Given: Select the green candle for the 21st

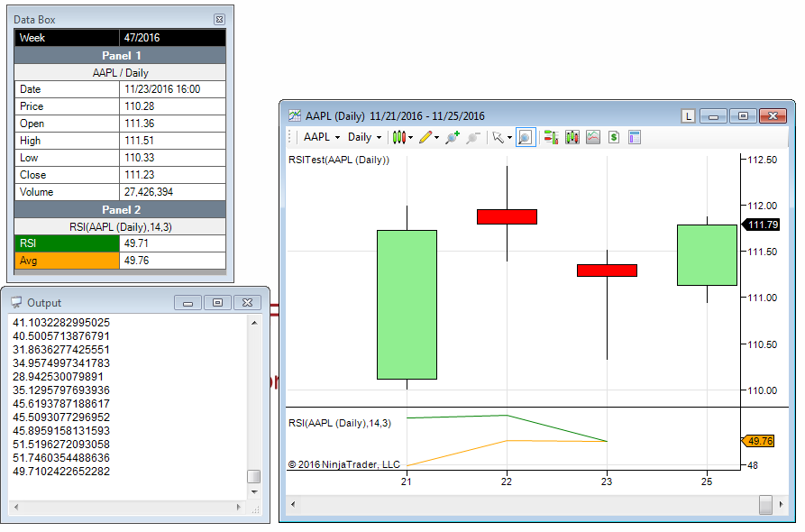Looking at the screenshot, I should (x=407, y=305).
